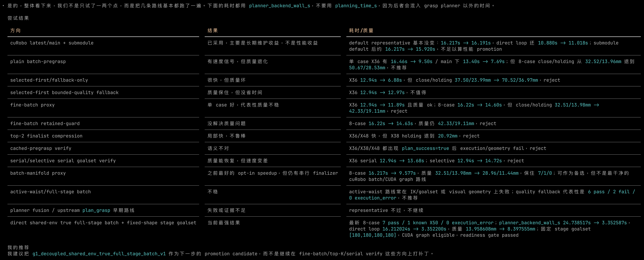Click the 'fine-batch retained-guard' cell
Image resolution: width=644 pixels, height=260 pixels.
(45, 124)
